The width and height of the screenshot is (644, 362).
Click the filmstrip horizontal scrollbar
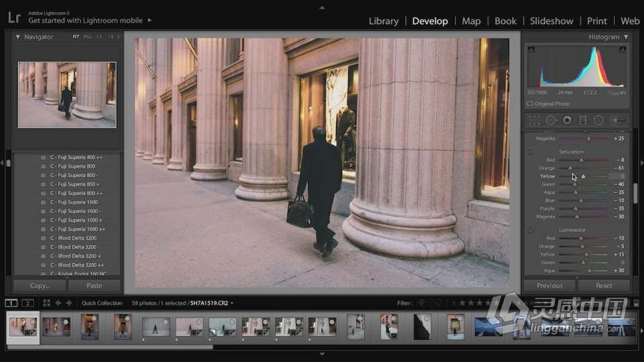pos(110,347)
